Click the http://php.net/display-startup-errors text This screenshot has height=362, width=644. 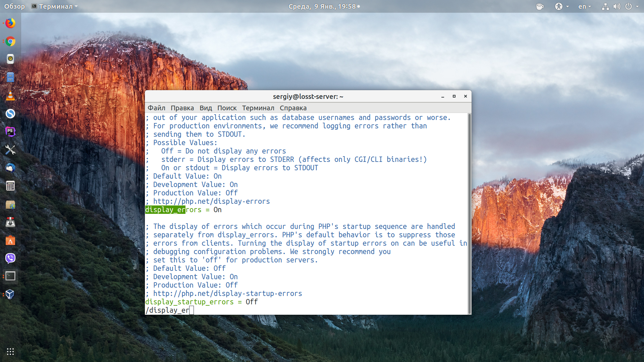(x=227, y=294)
